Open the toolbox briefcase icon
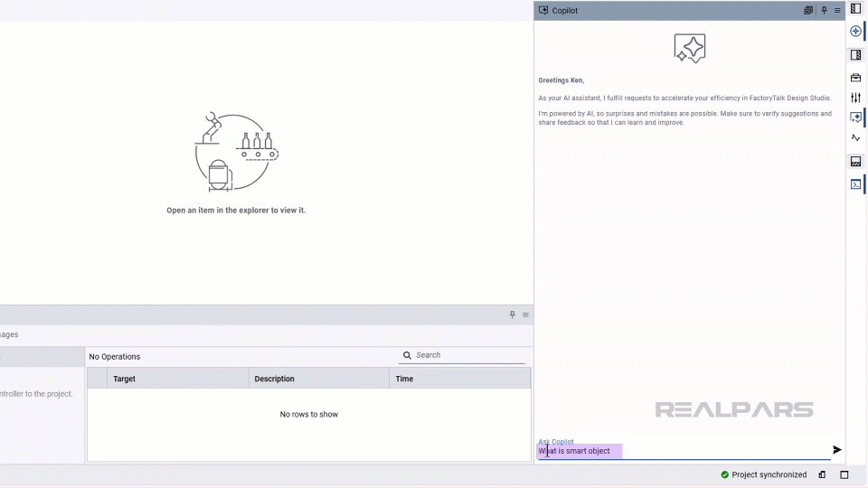This screenshot has width=868, height=488. click(856, 78)
